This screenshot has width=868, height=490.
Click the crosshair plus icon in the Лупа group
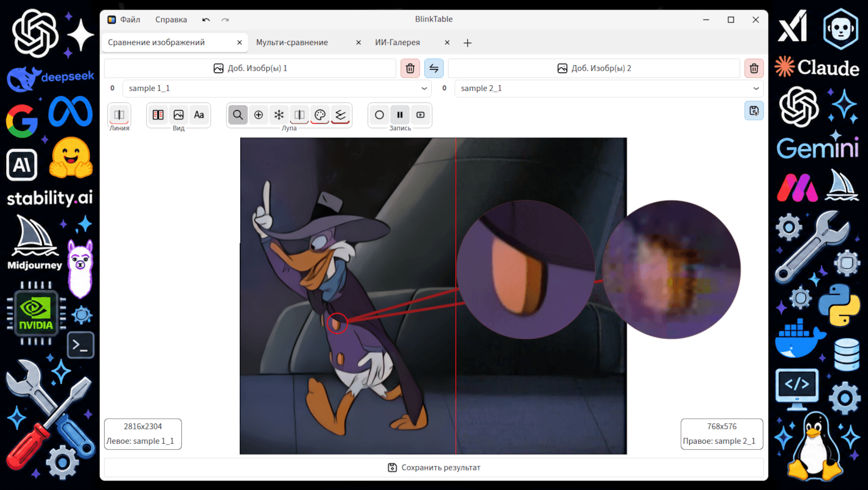click(x=258, y=115)
